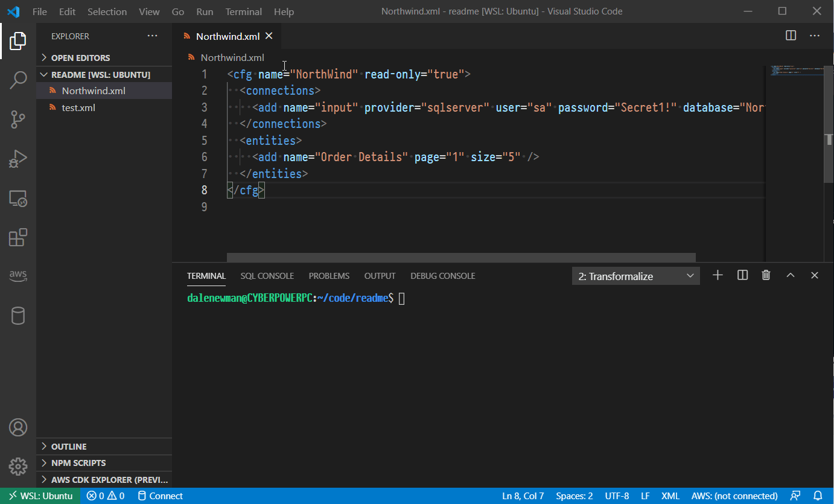Click line number 9 in the gutter
This screenshot has width=834, height=504.
coord(203,207)
